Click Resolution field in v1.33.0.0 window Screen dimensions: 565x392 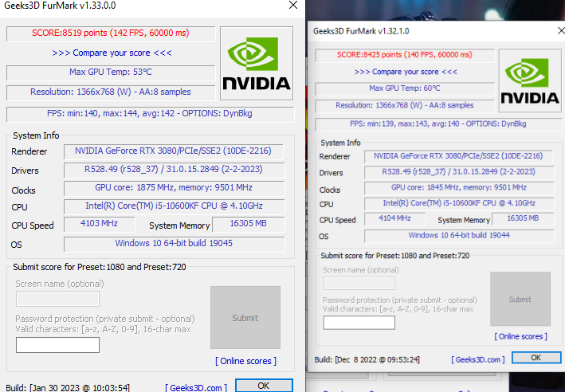[111, 92]
